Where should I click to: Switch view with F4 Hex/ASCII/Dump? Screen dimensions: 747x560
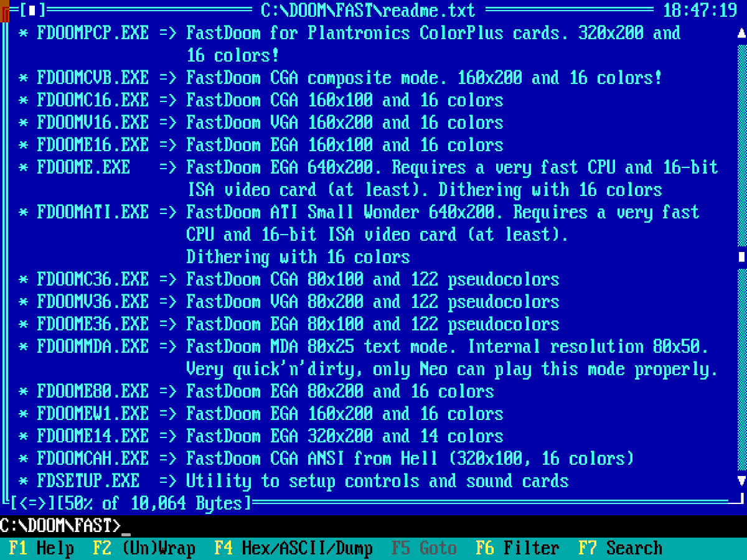(294, 548)
